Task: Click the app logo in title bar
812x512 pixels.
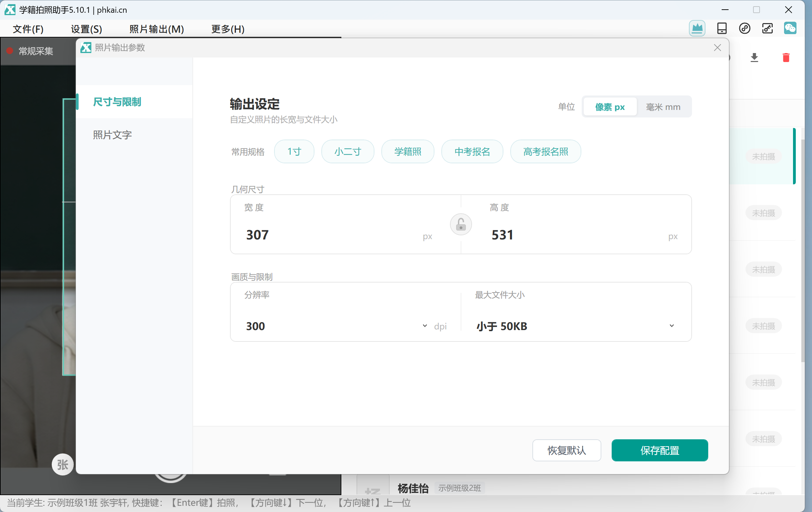Action: tap(10, 10)
